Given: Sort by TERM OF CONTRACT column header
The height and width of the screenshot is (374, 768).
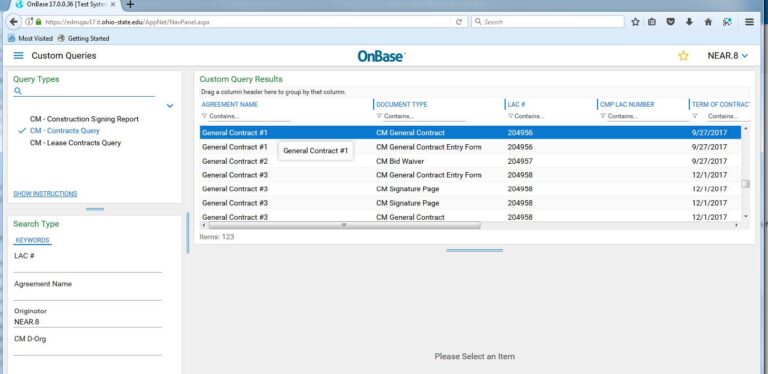Looking at the screenshot, I should point(720,104).
